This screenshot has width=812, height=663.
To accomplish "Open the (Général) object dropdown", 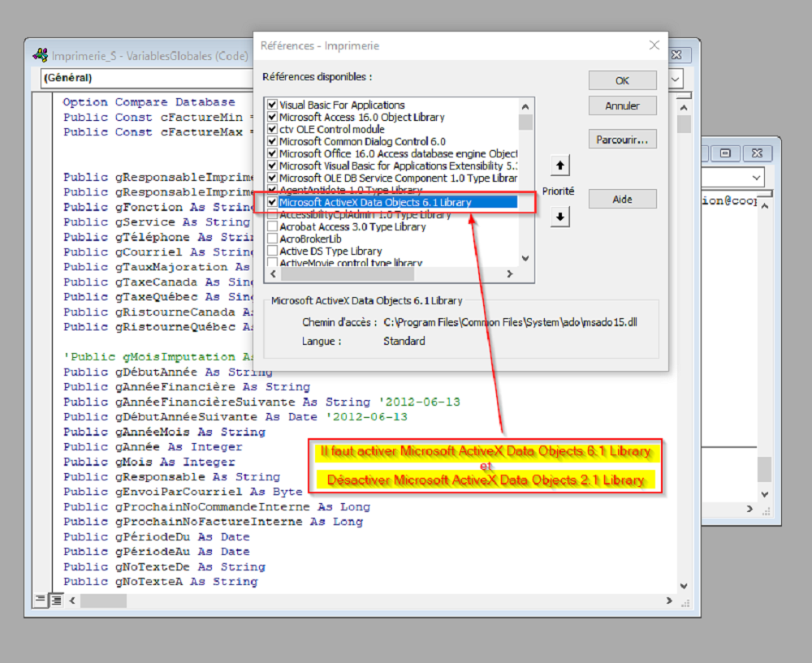I will click(x=146, y=79).
